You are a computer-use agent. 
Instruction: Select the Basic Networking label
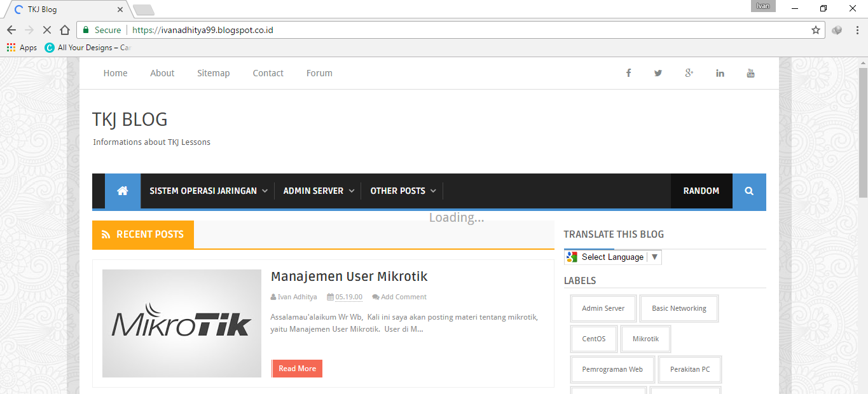[x=679, y=308]
